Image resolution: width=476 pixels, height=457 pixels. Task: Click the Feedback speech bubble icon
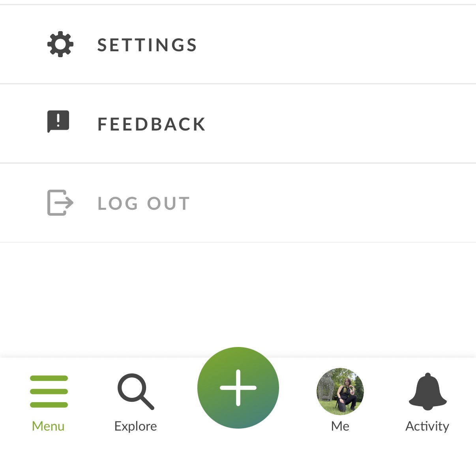click(x=58, y=121)
